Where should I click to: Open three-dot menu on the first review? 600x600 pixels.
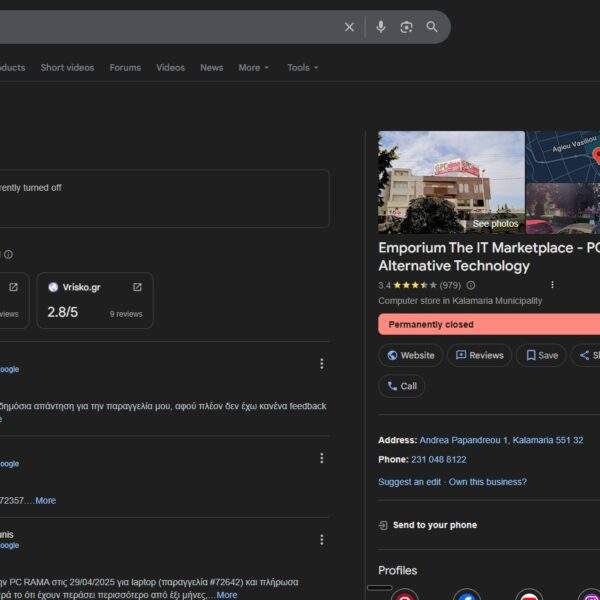pos(321,364)
